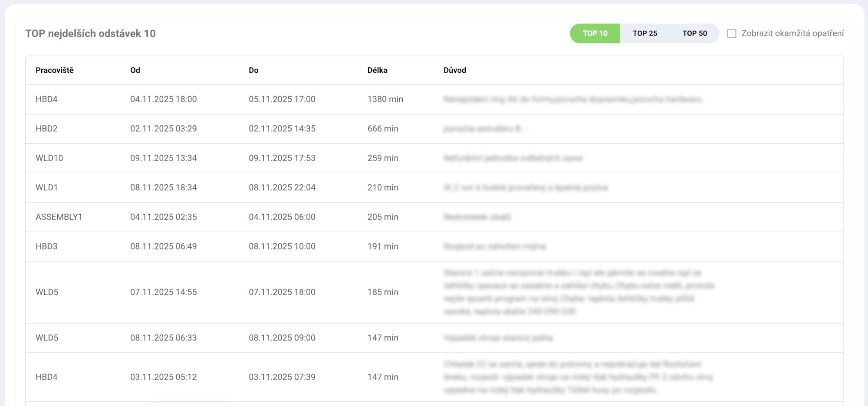Select the WLD1 row from 08.11.2025

tap(174, 187)
